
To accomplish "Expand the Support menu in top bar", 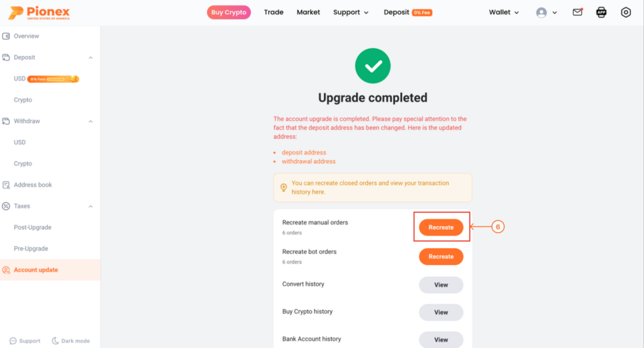I will tap(351, 13).
